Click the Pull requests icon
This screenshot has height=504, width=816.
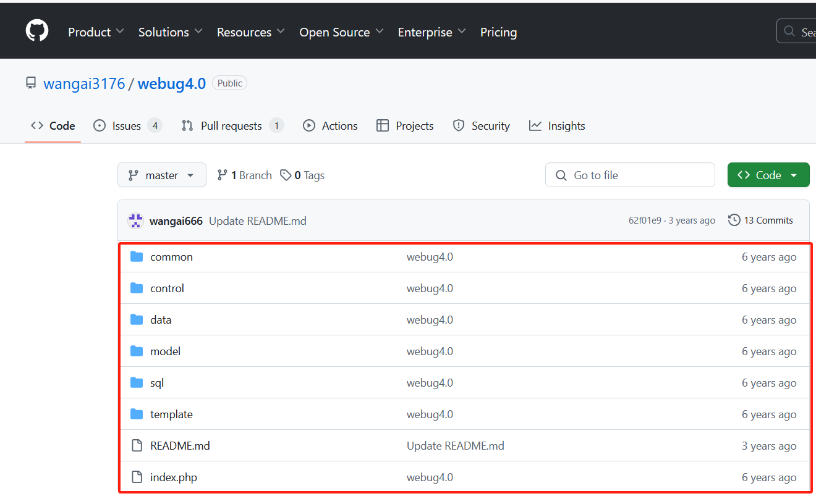tap(187, 125)
